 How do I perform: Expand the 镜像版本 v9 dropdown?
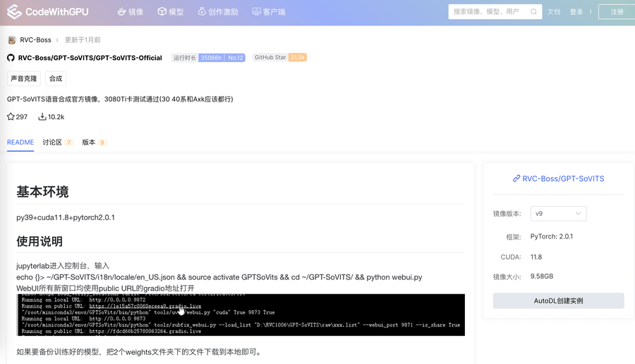pyautogui.click(x=559, y=213)
